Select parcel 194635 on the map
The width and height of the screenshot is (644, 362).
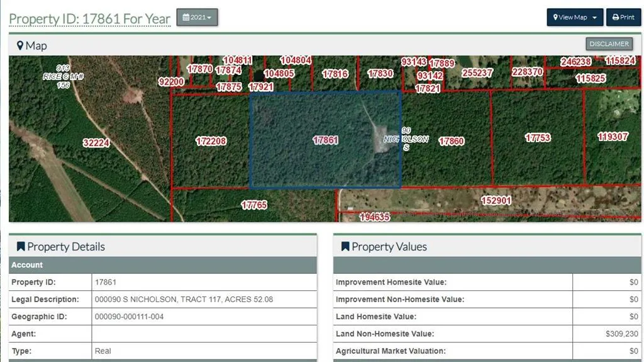pyautogui.click(x=375, y=217)
